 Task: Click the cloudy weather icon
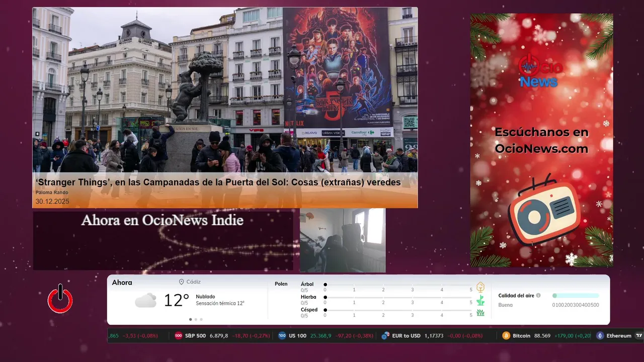click(x=145, y=300)
